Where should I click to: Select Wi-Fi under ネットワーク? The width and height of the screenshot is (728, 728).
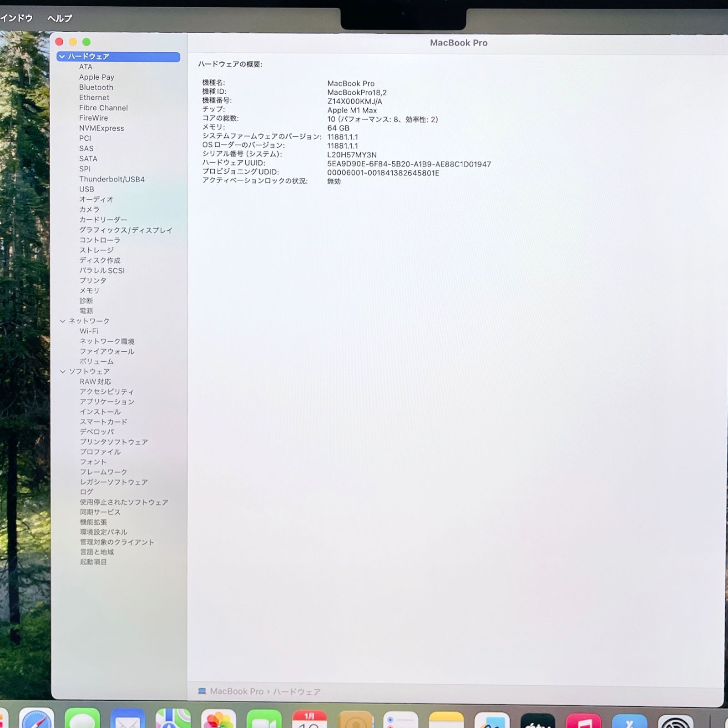click(x=89, y=331)
